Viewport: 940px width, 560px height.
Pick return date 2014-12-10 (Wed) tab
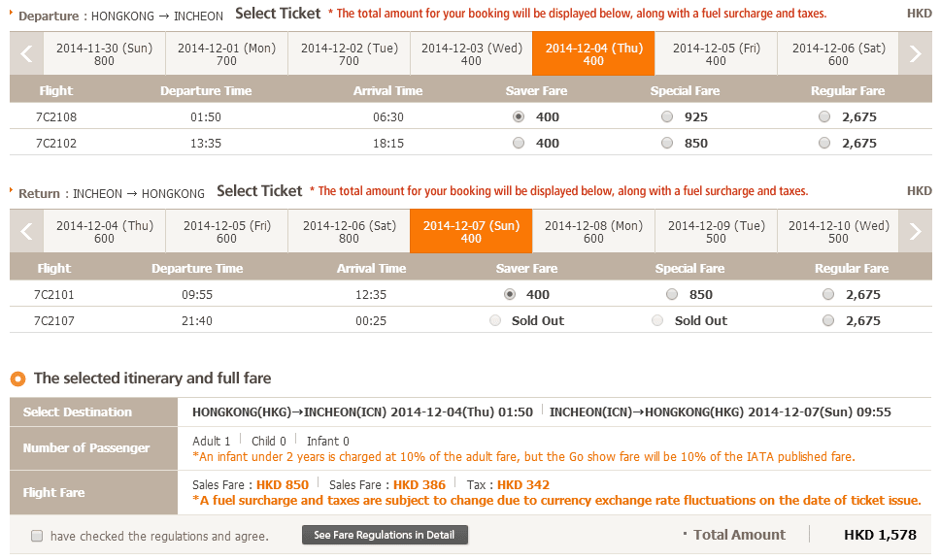838,231
